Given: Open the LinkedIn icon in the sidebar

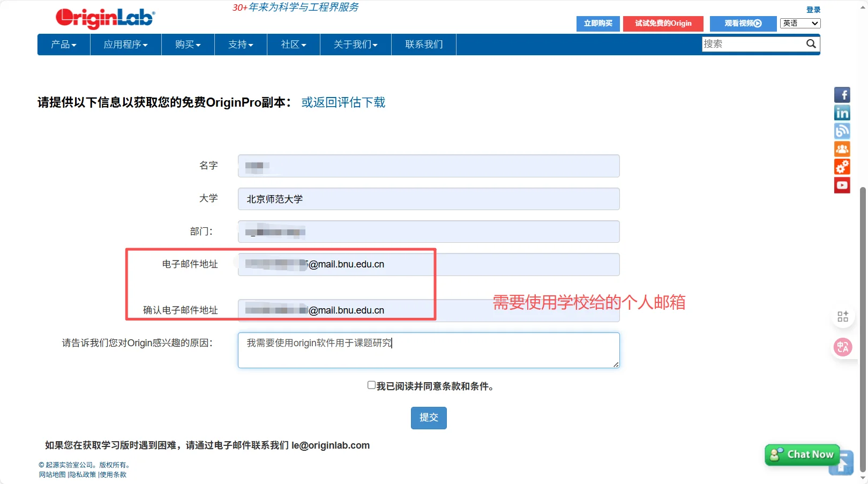Looking at the screenshot, I should pyautogui.click(x=842, y=113).
